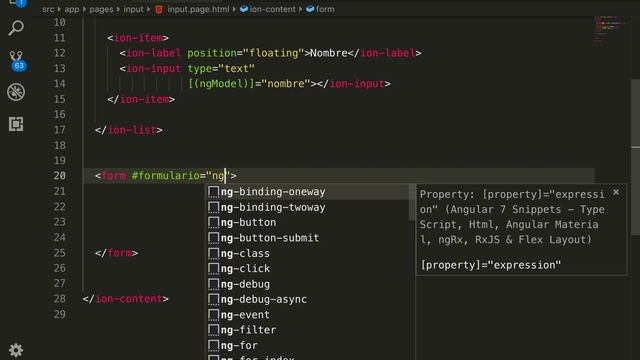Click the suggestion list scrollbar

(411, 202)
